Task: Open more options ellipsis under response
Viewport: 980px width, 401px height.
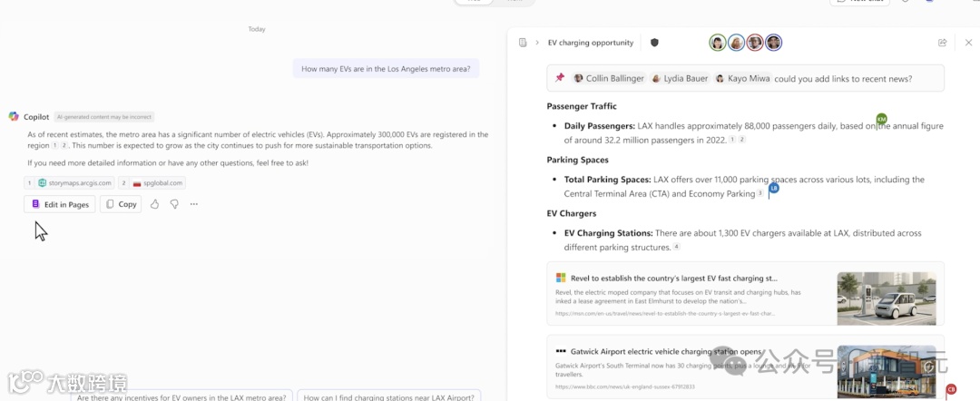Action: coord(194,204)
